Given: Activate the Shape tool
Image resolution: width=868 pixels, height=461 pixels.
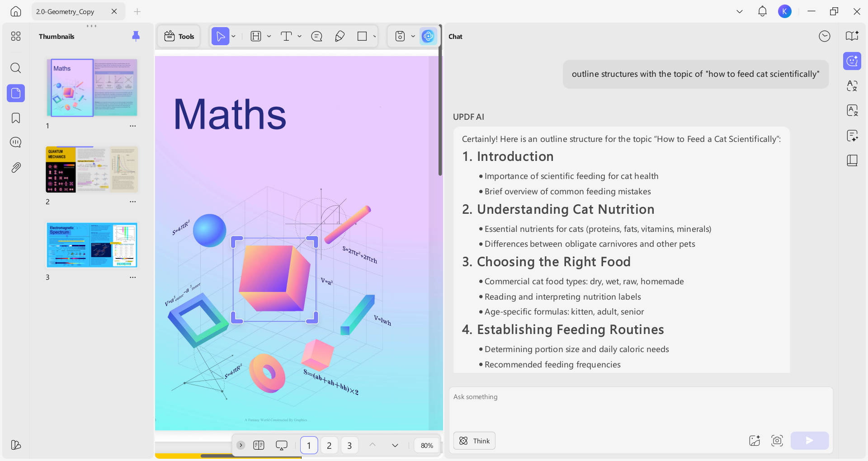Looking at the screenshot, I should (363, 36).
